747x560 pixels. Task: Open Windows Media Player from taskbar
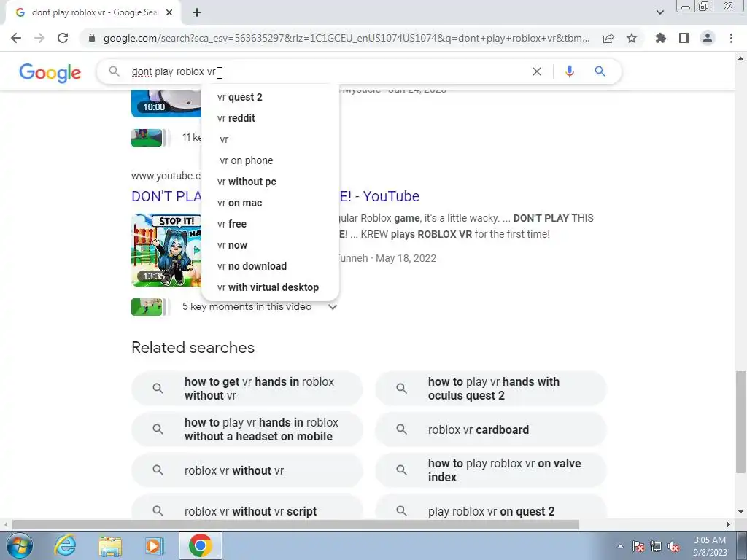click(154, 545)
